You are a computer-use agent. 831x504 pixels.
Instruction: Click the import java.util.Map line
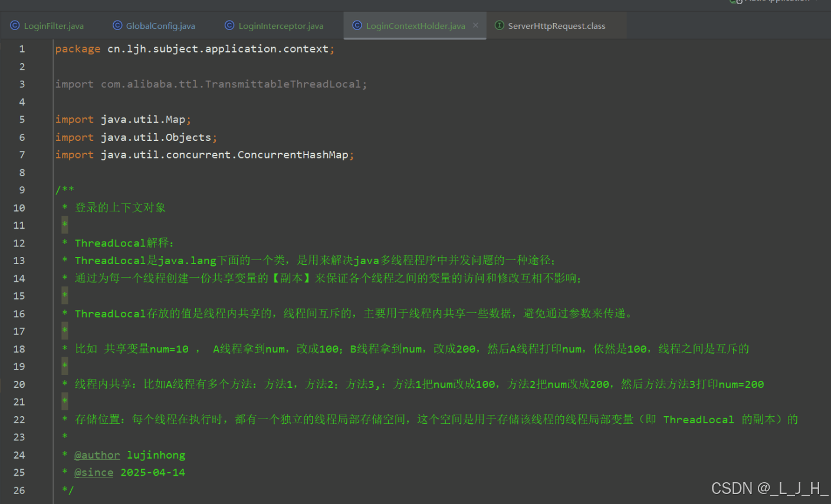123,120
